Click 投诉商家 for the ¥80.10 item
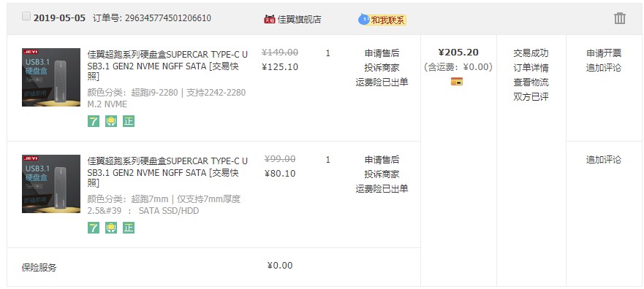Viewport: 644px width, 289px height. [382, 174]
